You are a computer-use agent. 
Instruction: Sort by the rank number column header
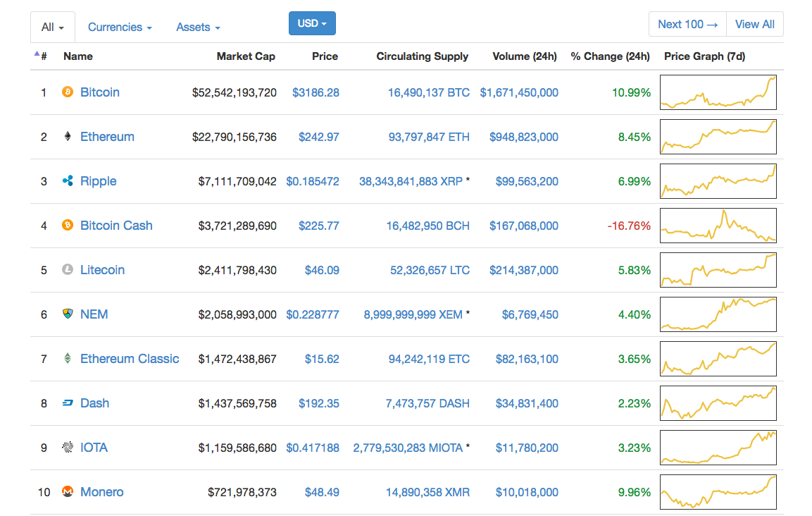[x=41, y=56]
